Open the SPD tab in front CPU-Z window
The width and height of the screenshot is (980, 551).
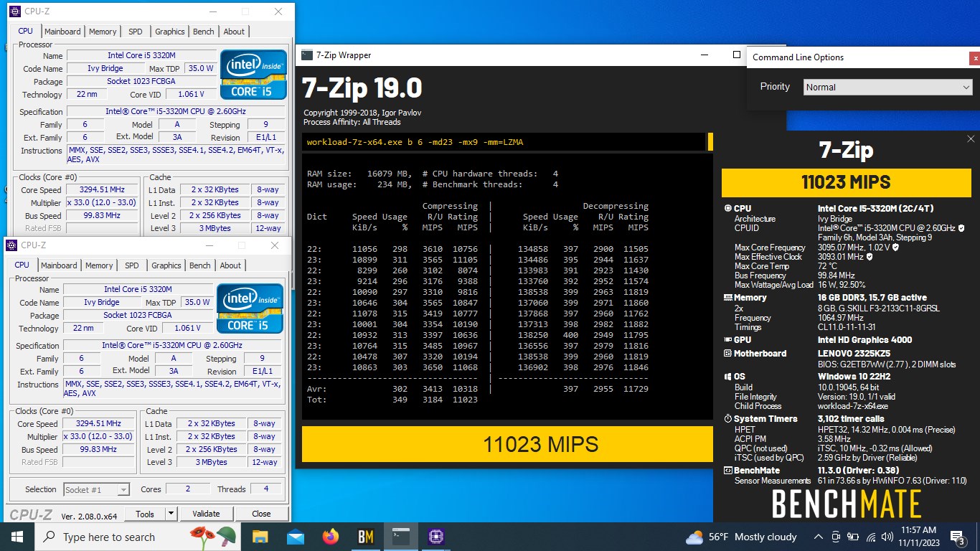132,265
